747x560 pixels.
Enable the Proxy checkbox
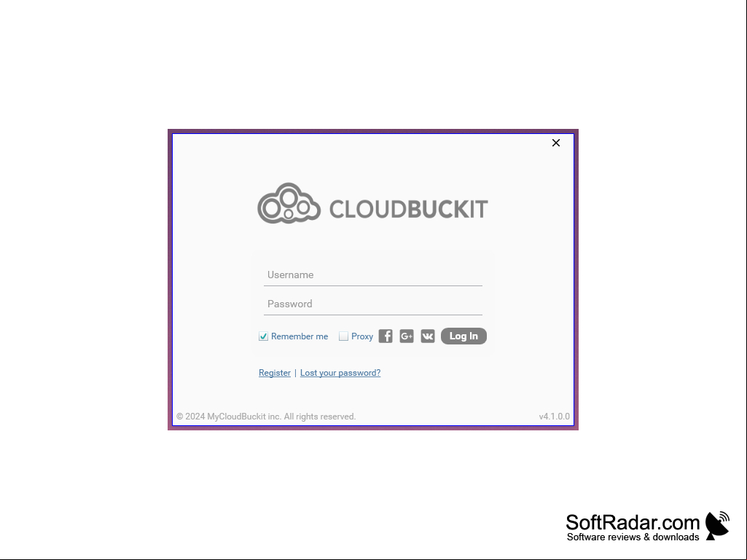[x=343, y=336]
